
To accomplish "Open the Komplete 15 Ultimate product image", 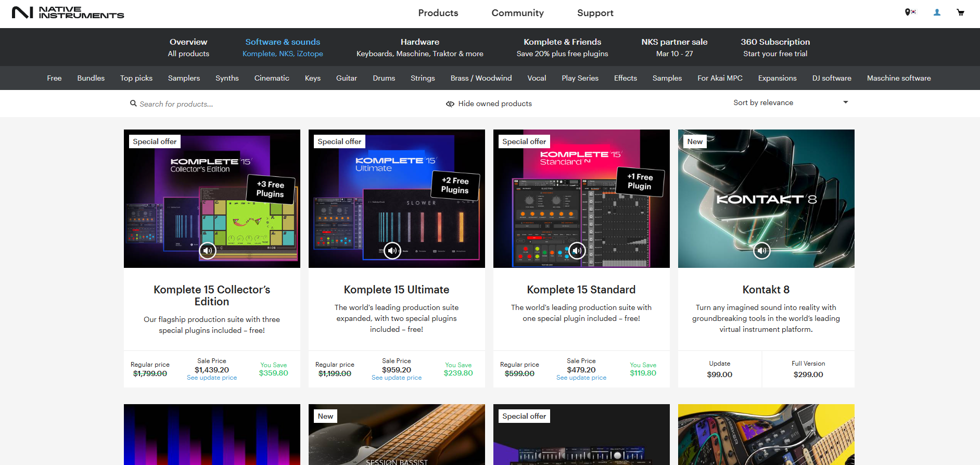I will [397, 199].
